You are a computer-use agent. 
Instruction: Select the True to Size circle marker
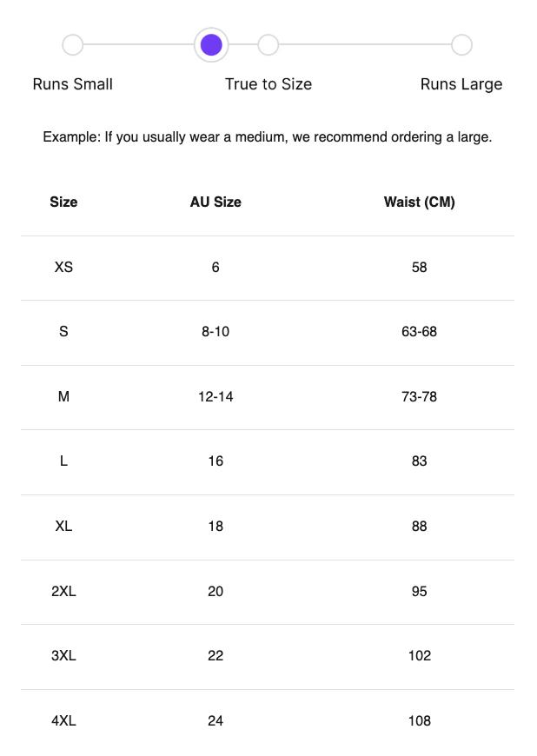coord(268,44)
